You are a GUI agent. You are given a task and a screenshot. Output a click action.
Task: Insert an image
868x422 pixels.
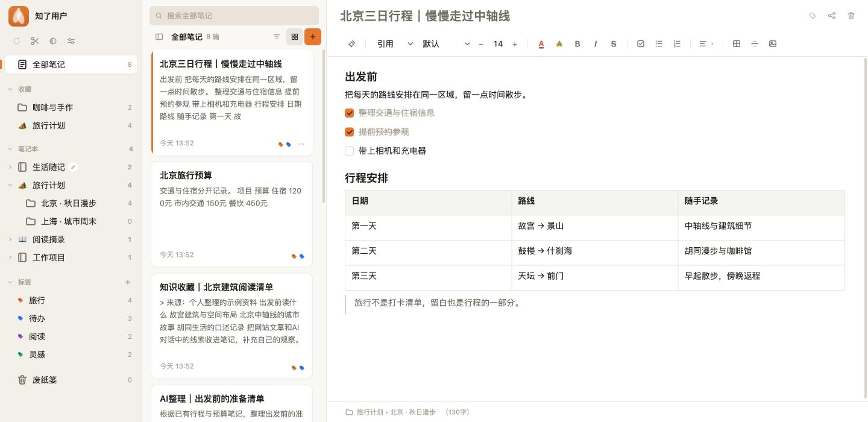pos(773,44)
